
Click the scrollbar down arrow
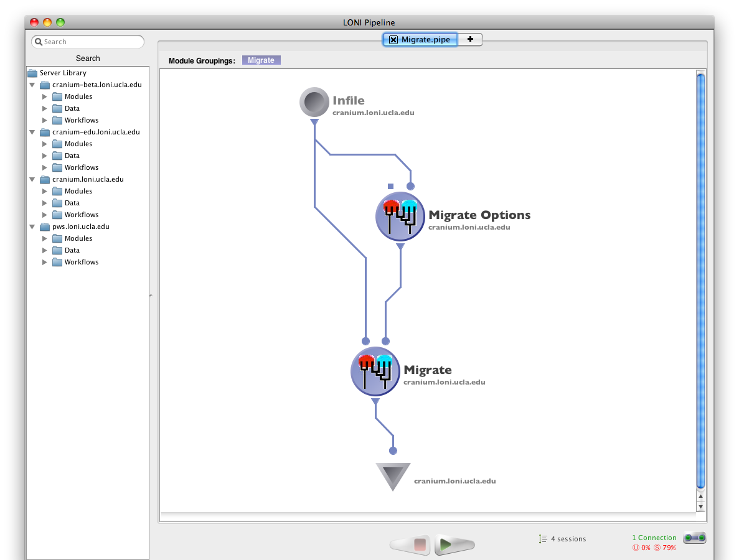(700, 506)
